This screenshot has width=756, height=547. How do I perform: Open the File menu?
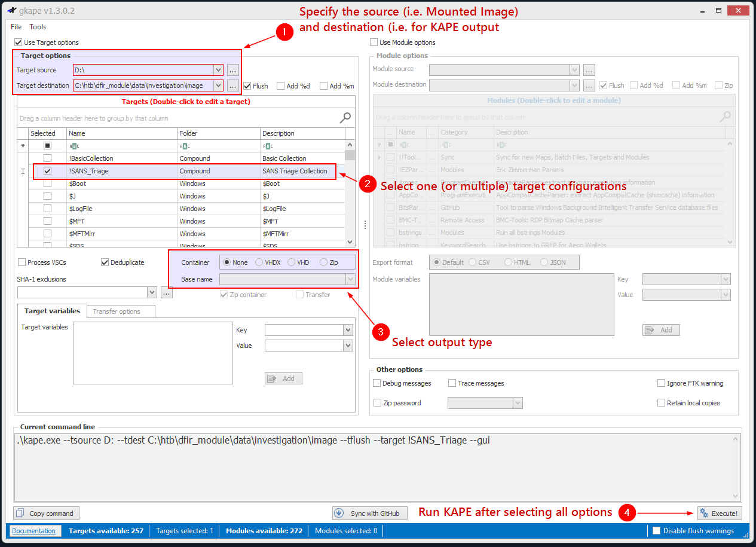coord(16,27)
